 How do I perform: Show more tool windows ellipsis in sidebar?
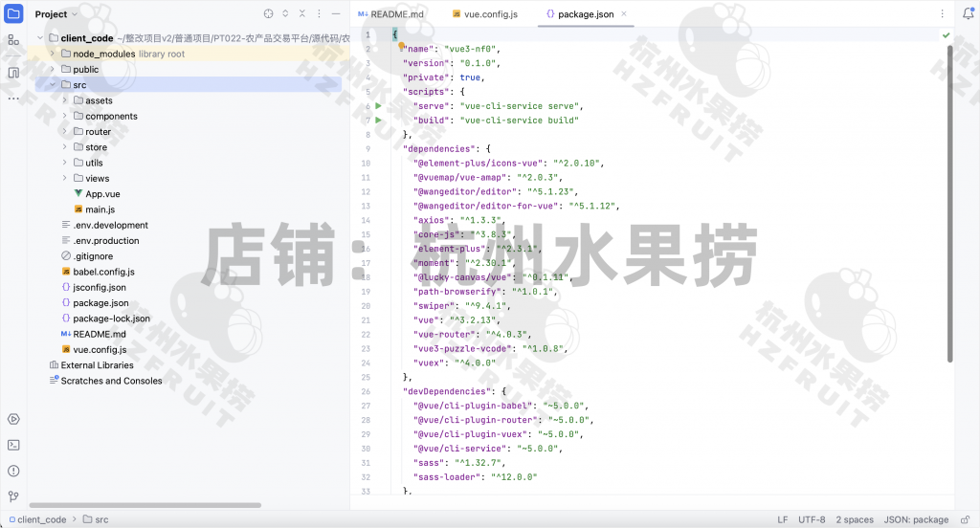(x=13, y=99)
